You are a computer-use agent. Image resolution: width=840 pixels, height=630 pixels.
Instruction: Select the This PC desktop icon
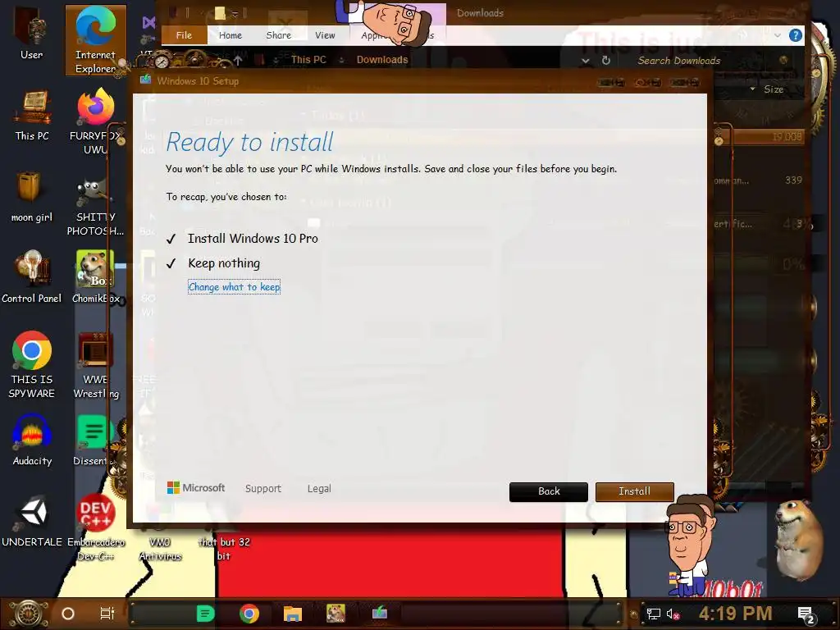[32, 116]
